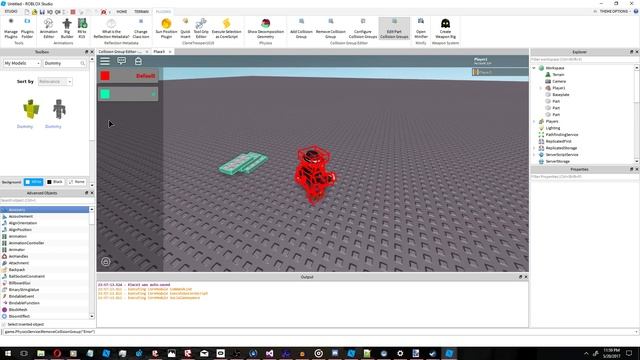Screen dimensions: 640x360
Task: Open the Sun Position Plugin
Action: point(166,28)
